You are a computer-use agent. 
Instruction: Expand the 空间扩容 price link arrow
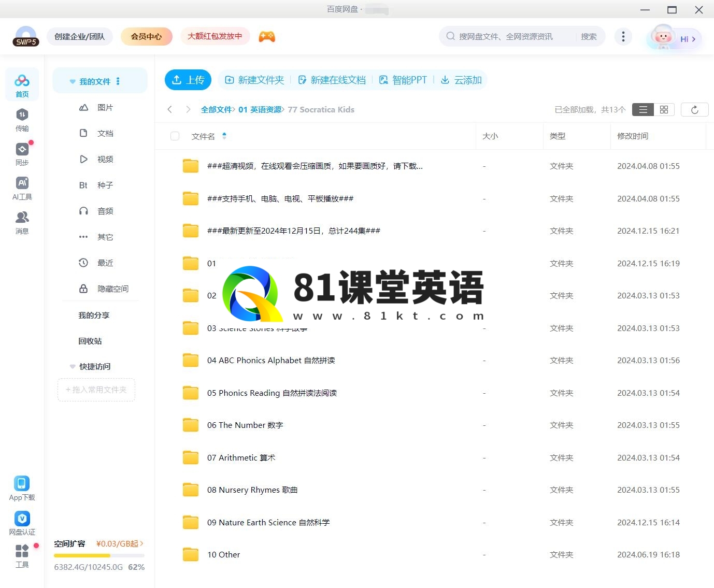pyautogui.click(x=141, y=543)
